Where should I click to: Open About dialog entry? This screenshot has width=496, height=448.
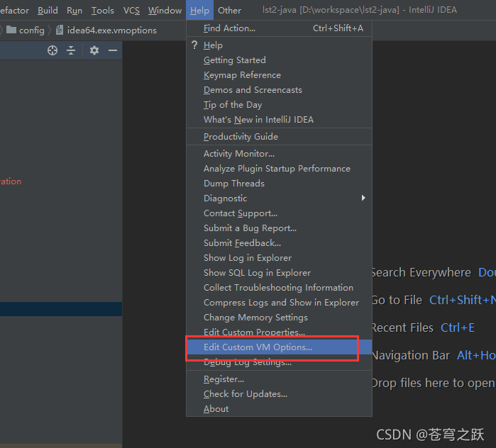(x=279, y=409)
